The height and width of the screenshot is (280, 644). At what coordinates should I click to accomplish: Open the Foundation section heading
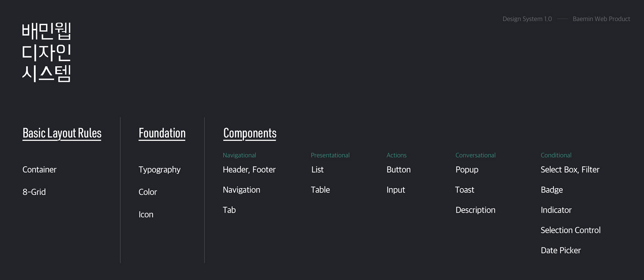(x=162, y=133)
